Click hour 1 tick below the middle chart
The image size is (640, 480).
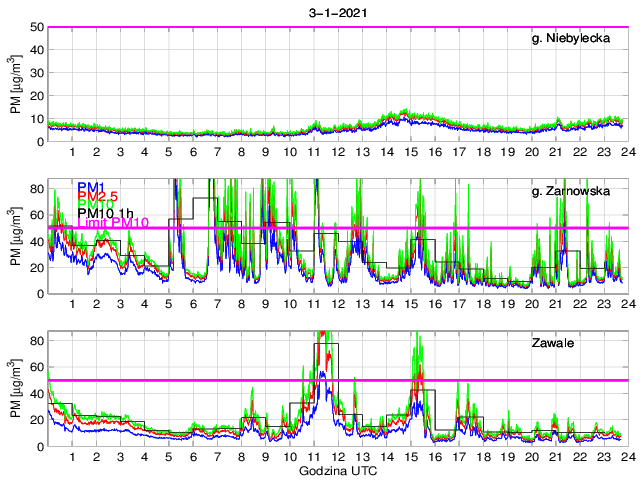pyautogui.click(x=73, y=303)
